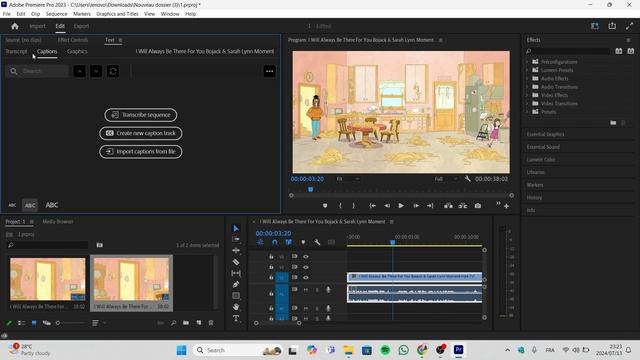Click the Mark In bracket button
The height and width of the screenshot is (360, 640).
pyautogui.click(x=340, y=206)
